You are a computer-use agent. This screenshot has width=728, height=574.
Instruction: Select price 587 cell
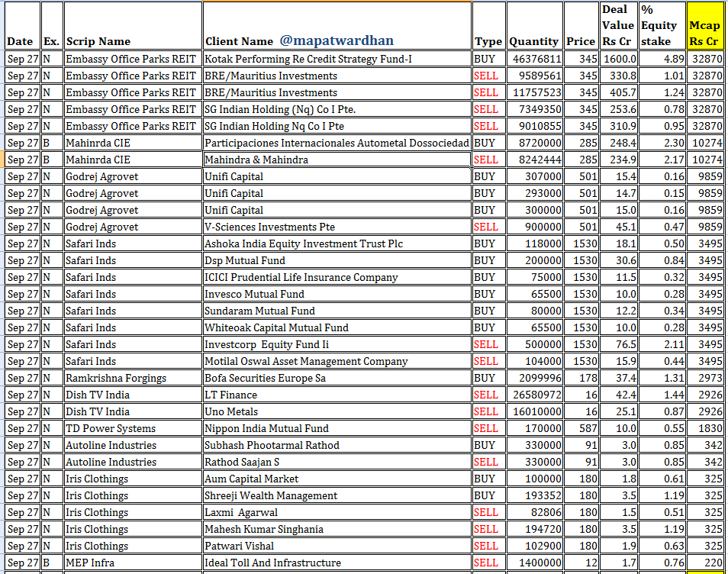[x=581, y=428]
